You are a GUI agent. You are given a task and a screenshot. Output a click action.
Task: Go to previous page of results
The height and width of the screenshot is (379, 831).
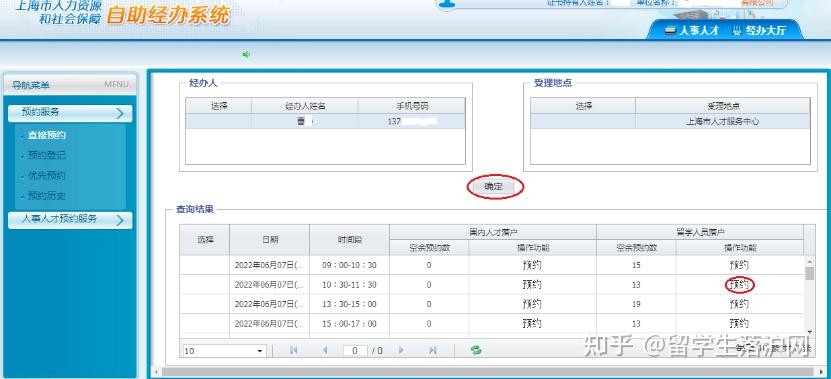pyautogui.click(x=325, y=350)
